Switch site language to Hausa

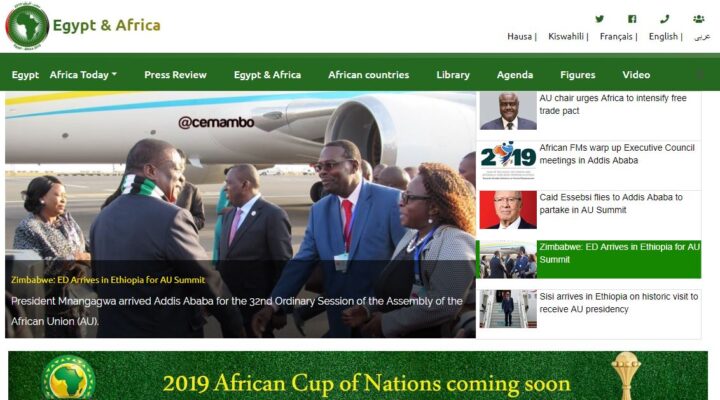coord(519,36)
